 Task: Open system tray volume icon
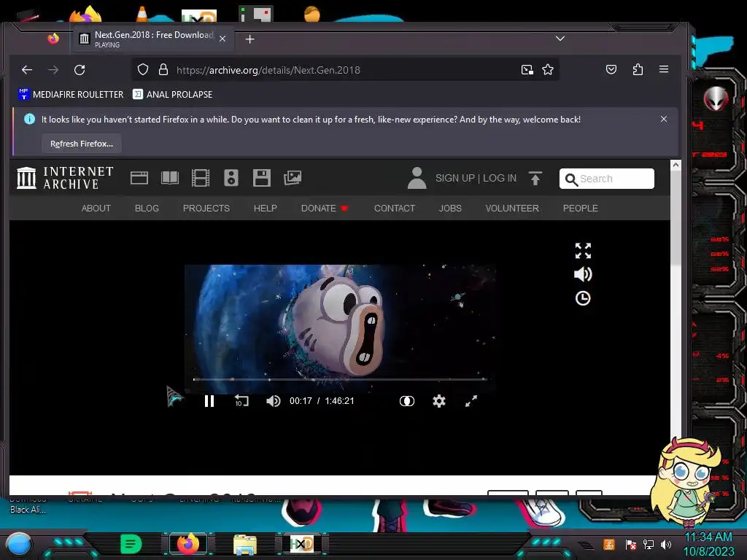(x=666, y=544)
